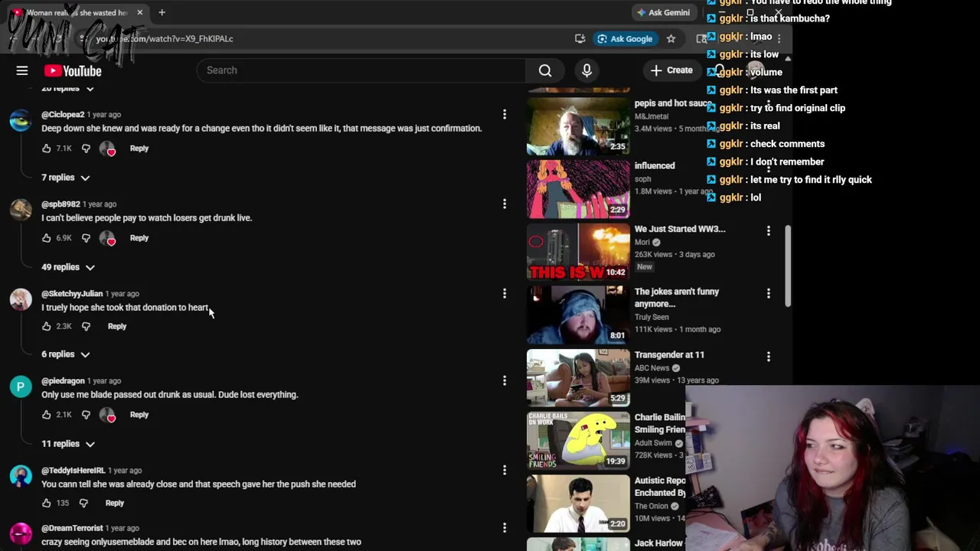Click the Create button
The height and width of the screenshot is (551, 980).
[671, 70]
